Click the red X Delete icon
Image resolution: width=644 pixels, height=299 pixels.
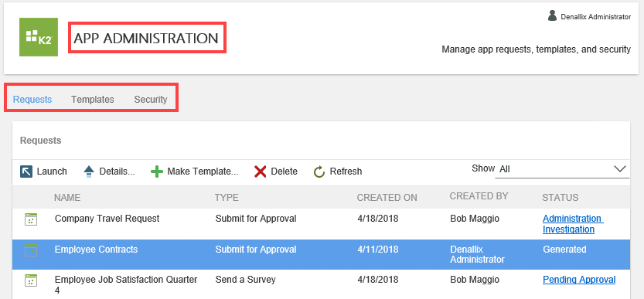[260, 172]
